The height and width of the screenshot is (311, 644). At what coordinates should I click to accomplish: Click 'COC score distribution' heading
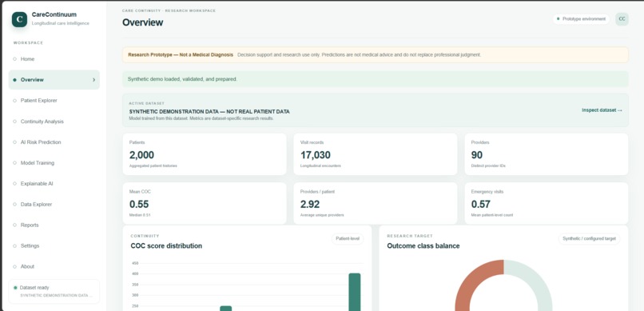(x=166, y=246)
